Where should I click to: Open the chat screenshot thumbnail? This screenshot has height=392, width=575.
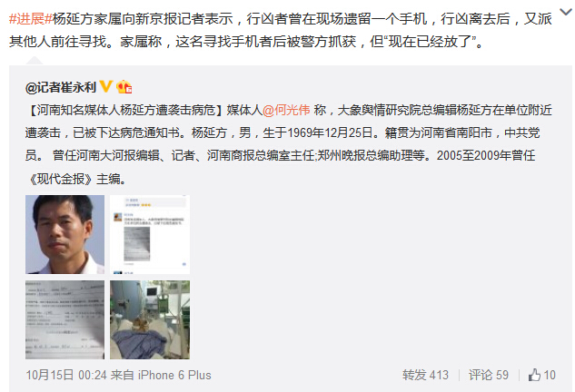(150, 234)
